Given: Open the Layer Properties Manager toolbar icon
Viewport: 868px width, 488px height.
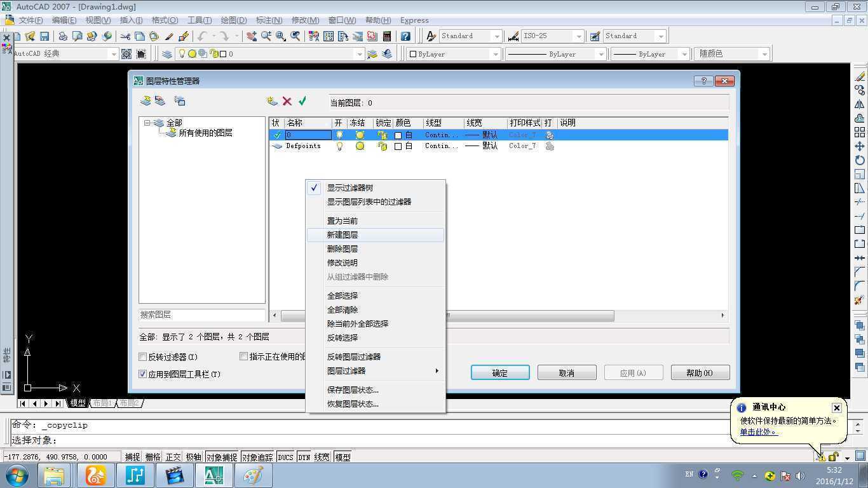Looking at the screenshot, I should pyautogui.click(x=167, y=54).
